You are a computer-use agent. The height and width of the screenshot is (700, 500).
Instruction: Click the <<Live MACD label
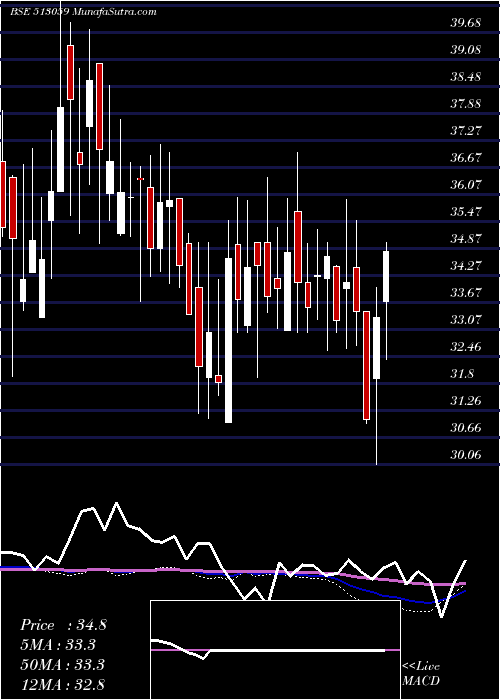point(421,673)
